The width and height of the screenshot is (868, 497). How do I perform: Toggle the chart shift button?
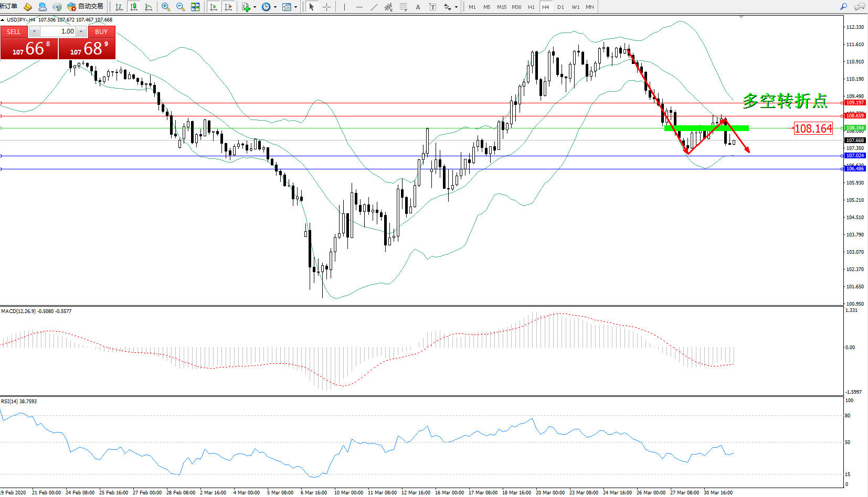(x=228, y=7)
